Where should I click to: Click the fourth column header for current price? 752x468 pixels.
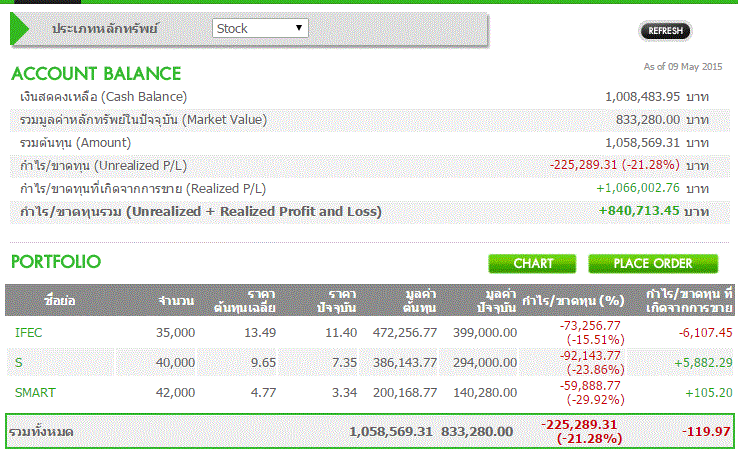coord(333,300)
